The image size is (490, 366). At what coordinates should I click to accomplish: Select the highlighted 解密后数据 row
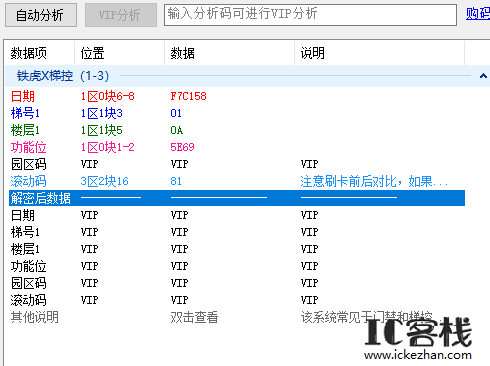tap(237, 198)
